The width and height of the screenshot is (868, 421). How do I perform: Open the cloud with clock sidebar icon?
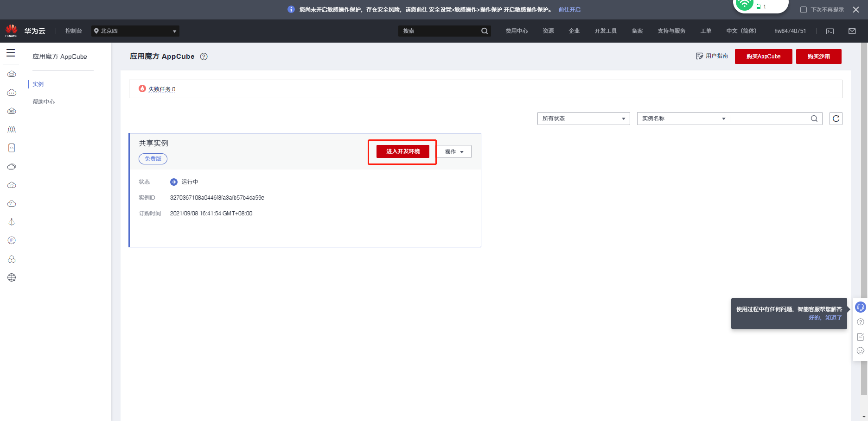coord(12,204)
